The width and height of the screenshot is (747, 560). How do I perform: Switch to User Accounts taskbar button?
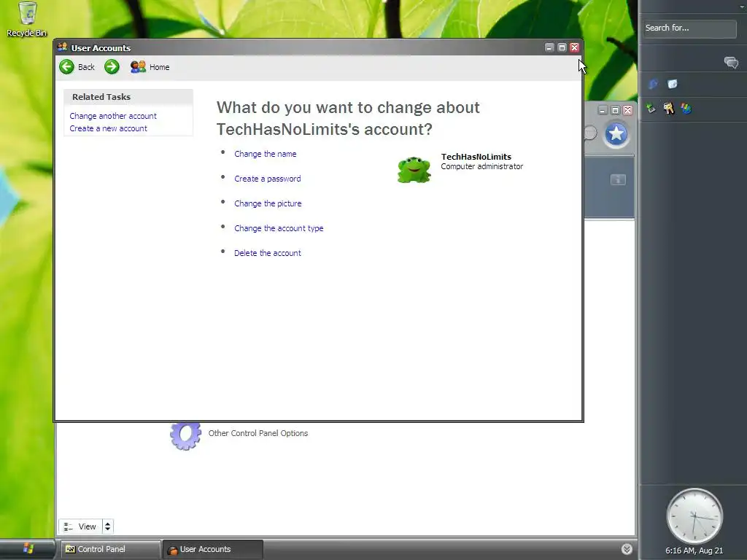(212, 549)
